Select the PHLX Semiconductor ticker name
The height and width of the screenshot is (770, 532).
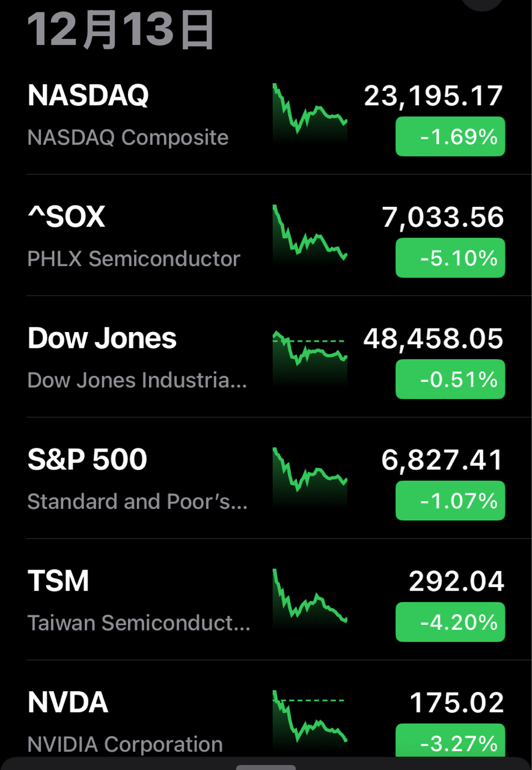pos(133,259)
